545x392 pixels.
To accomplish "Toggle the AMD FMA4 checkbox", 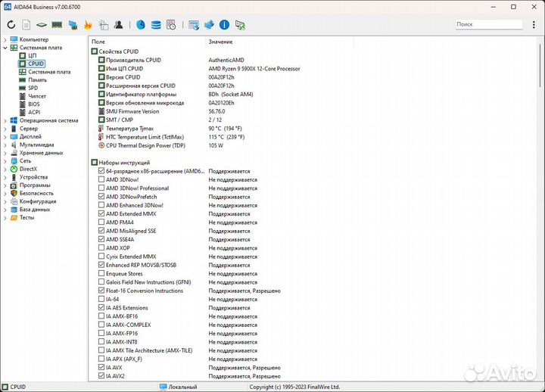I will pos(101,222).
